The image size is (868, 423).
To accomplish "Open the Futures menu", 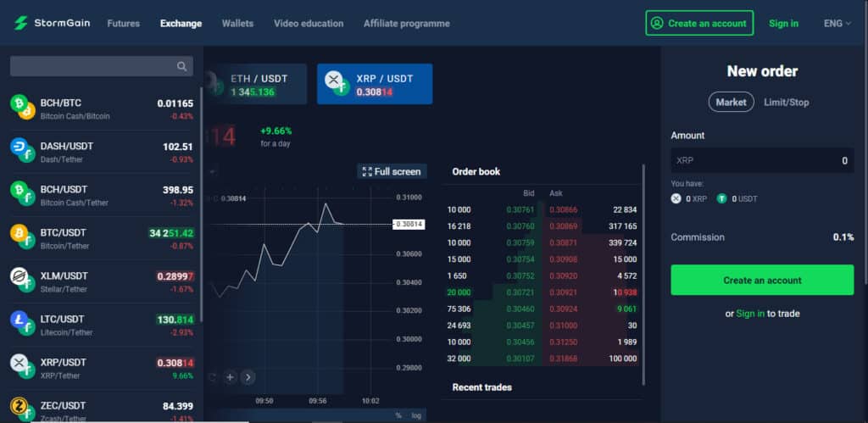I will click(x=124, y=23).
